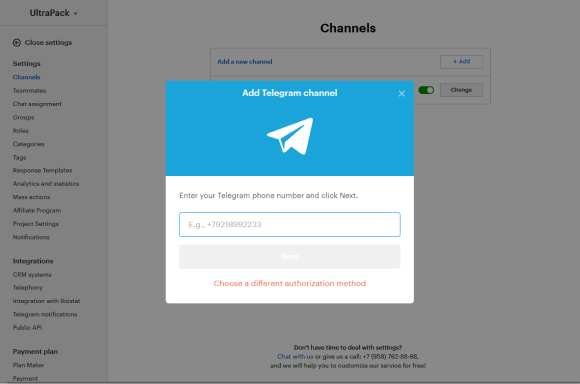Viewport: 580px width, 384px height.
Task: Open Integration with Roistat
Action: pyautogui.click(x=46, y=301)
